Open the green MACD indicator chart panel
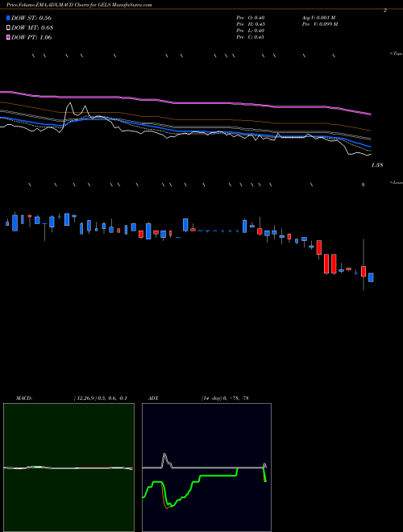The image size is (403, 532). tap(69, 468)
